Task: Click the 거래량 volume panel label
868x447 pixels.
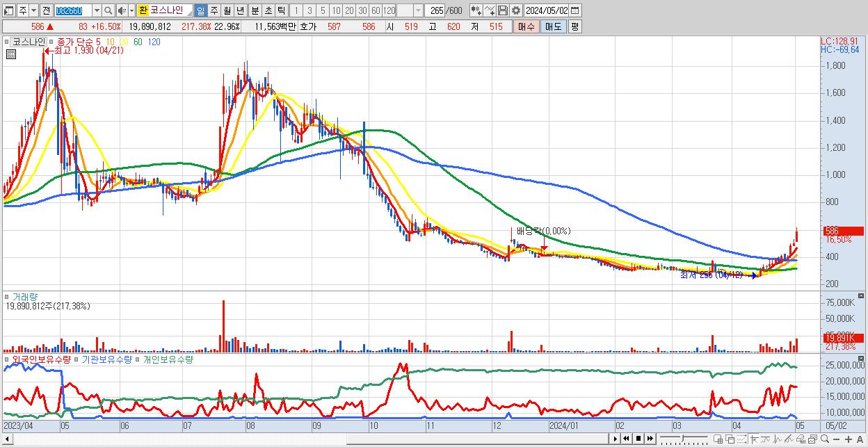Action: click(x=25, y=297)
